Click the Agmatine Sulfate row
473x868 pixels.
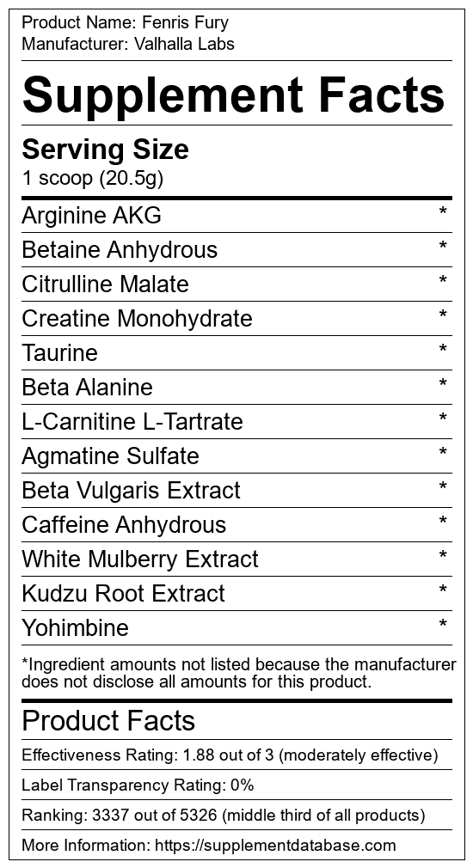(x=237, y=455)
